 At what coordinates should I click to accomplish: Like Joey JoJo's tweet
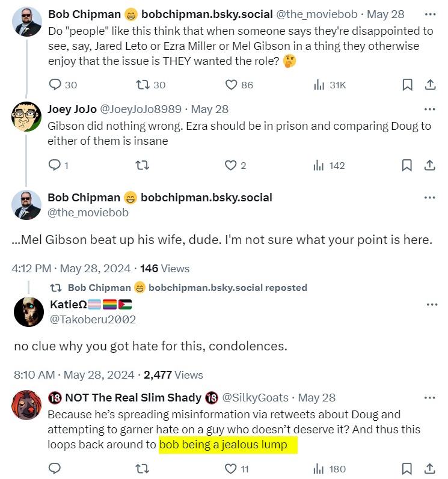tap(231, 165)
